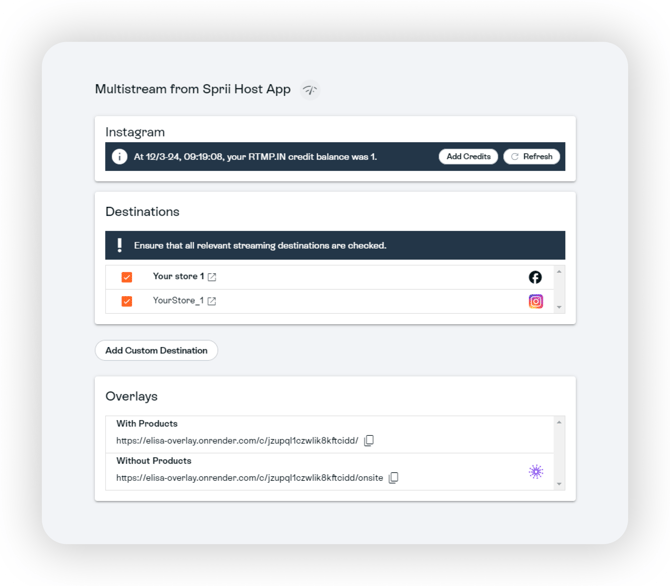
Task: Copy the Without Products overlay URL
Action: click(x=393, y=478)
